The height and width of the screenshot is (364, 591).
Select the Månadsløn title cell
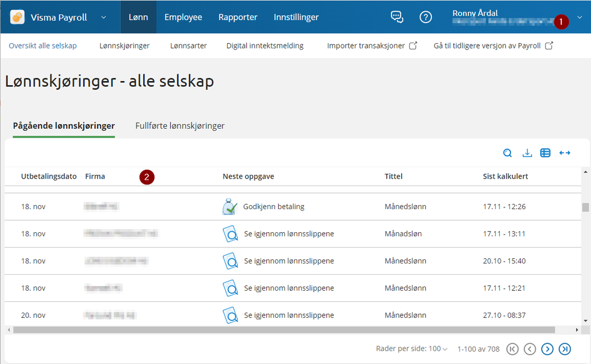(x=403, y=234)
